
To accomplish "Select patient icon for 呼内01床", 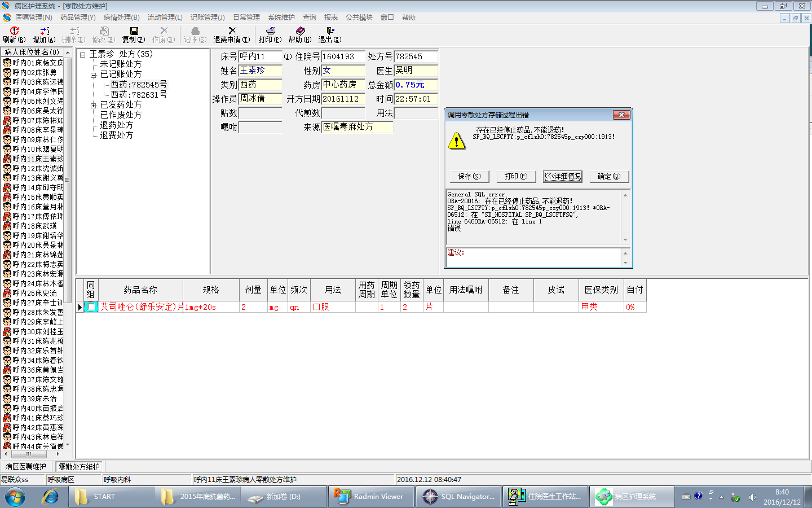I will point(7,63).
